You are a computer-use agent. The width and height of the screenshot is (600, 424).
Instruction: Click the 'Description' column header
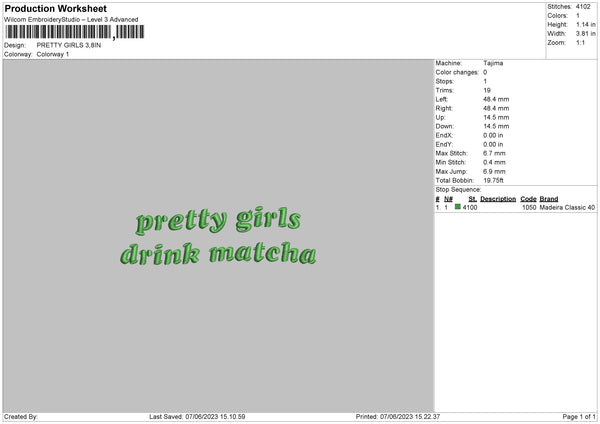[498, 198]
